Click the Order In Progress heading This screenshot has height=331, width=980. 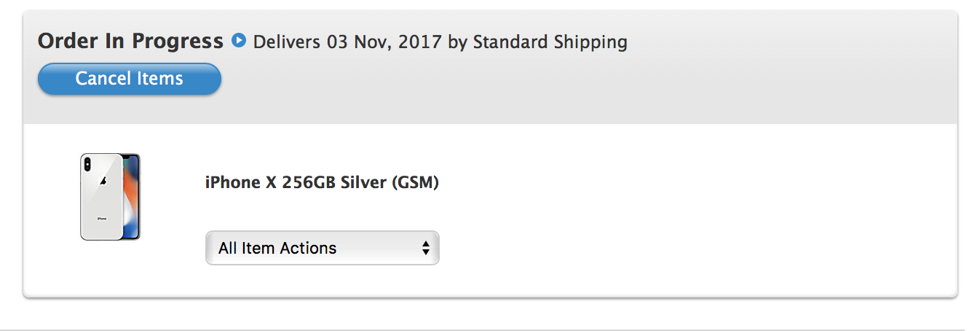[130, 41]
